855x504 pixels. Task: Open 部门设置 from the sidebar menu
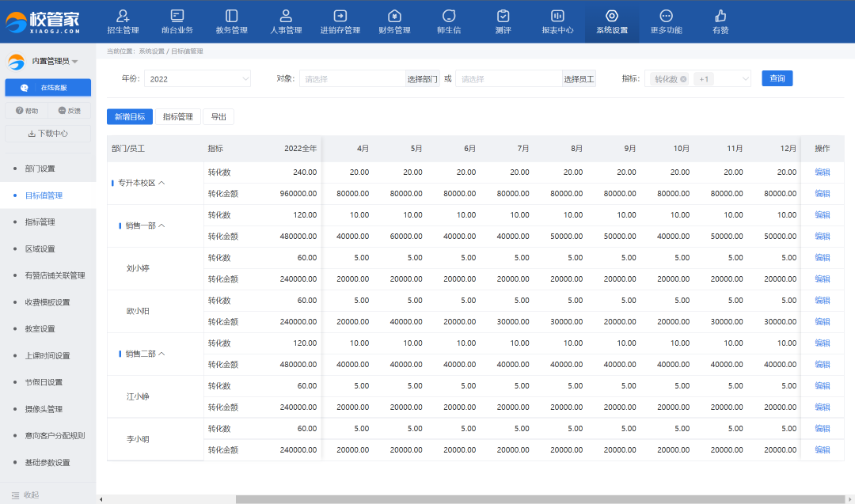(40, 169)
